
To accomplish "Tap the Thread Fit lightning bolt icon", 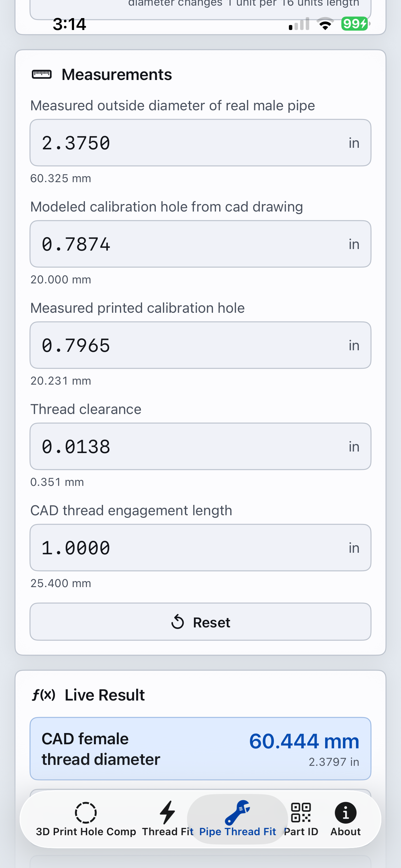I will [167, 812].
